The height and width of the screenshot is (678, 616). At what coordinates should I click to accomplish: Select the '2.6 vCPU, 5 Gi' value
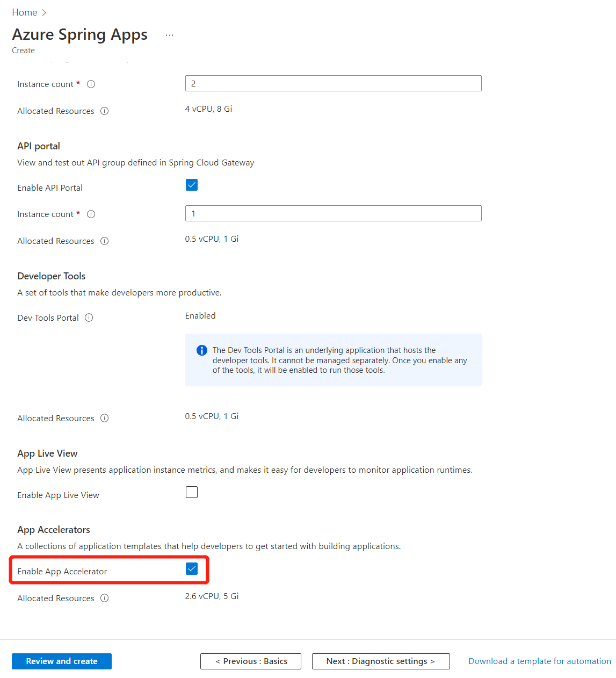(x=212, y=596)
